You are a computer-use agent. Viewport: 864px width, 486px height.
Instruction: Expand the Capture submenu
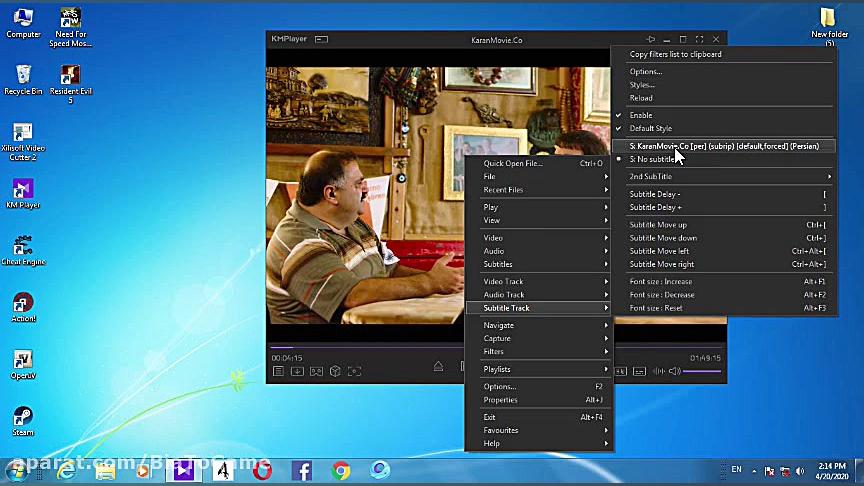pos(540,338)
